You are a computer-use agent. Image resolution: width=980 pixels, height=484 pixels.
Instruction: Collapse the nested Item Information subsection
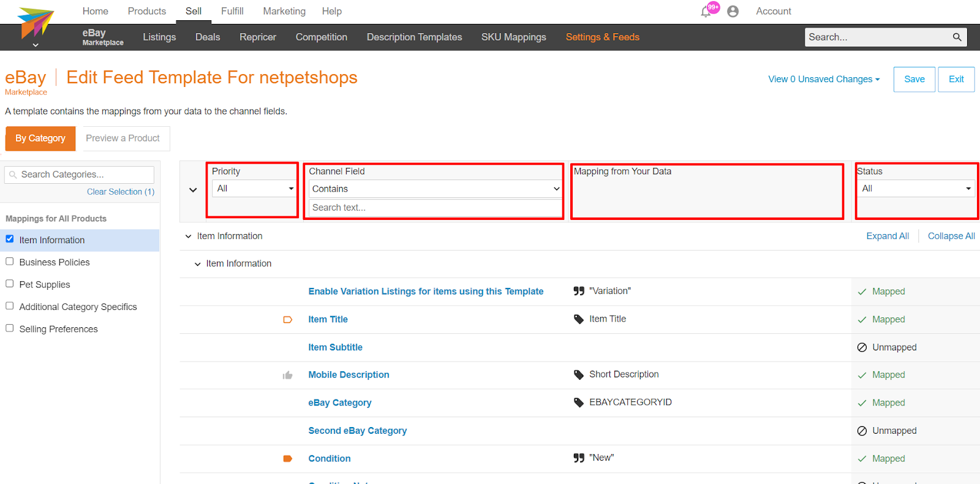click(x=198, y=264)
